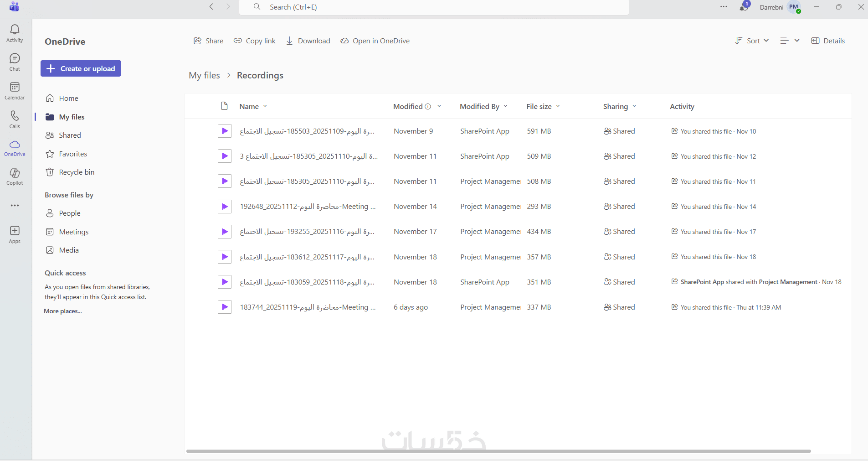868x461 pixels.
Task: Open the More places link
Action: (x=63, y=311)
